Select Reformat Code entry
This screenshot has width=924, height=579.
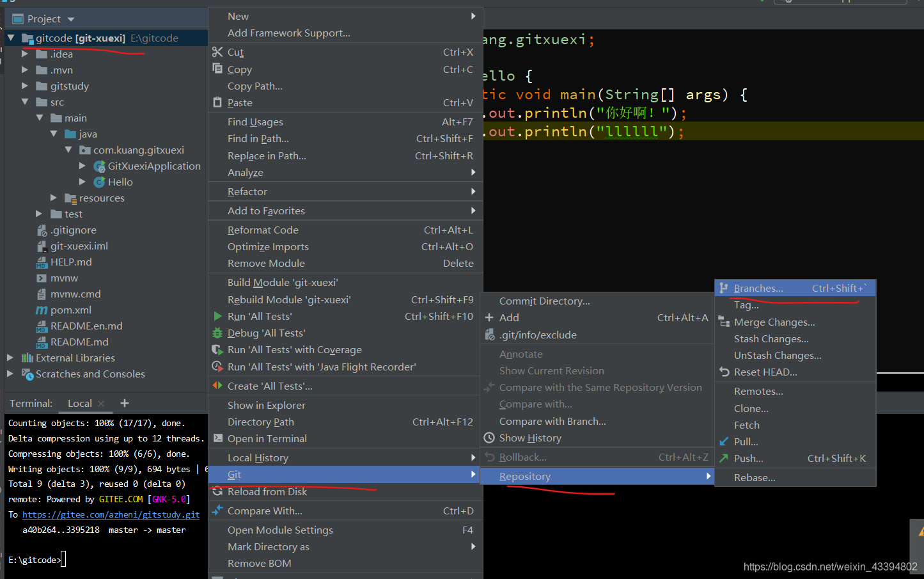[x=345, y=230]
